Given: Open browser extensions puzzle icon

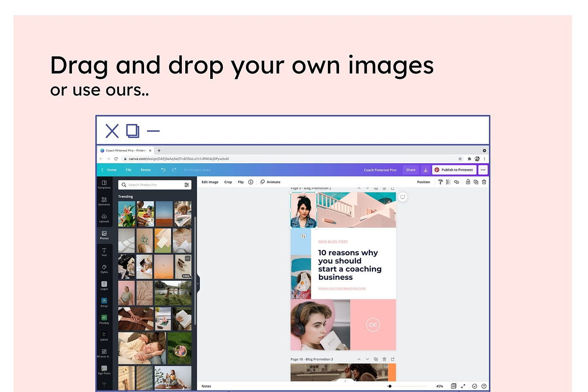Looking at the screenshot, I should (x=469, y=159).
